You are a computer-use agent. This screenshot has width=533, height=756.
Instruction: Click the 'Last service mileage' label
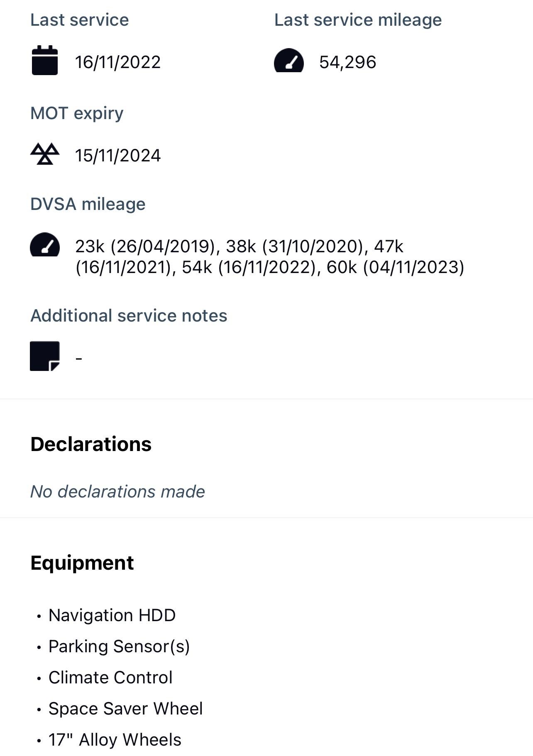(x=358, y=20)
